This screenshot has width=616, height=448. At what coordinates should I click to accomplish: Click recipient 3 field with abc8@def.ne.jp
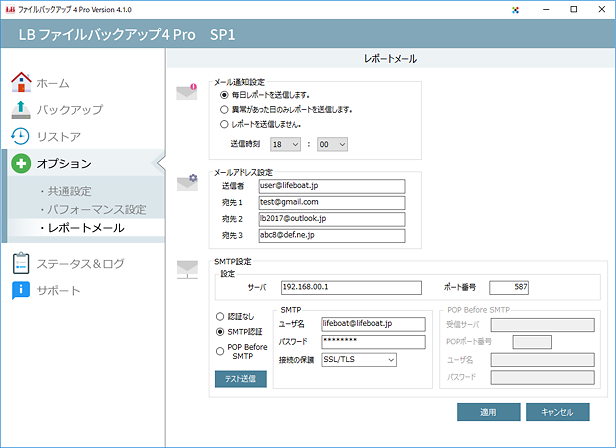click(332, 236)
